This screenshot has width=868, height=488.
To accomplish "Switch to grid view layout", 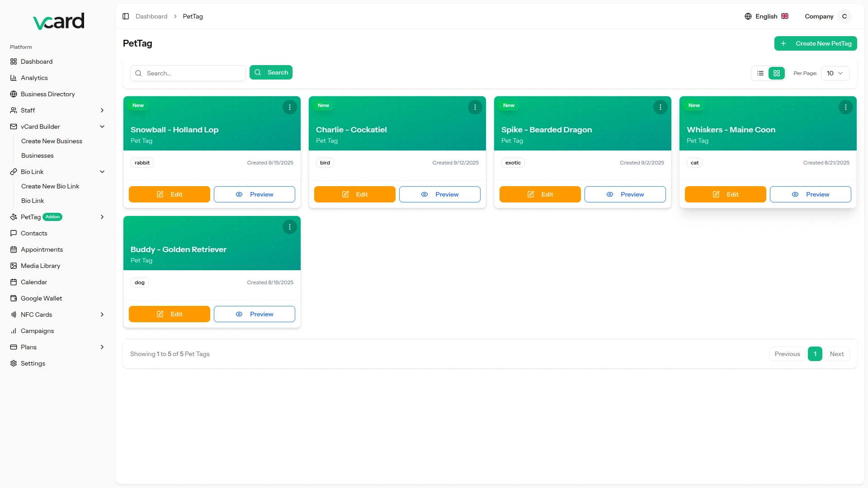I will click(777, 73).
